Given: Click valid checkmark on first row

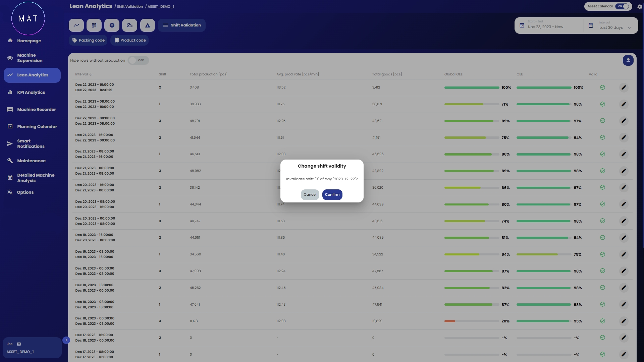Looking at the screenshot, I should (x=602, y=87).
